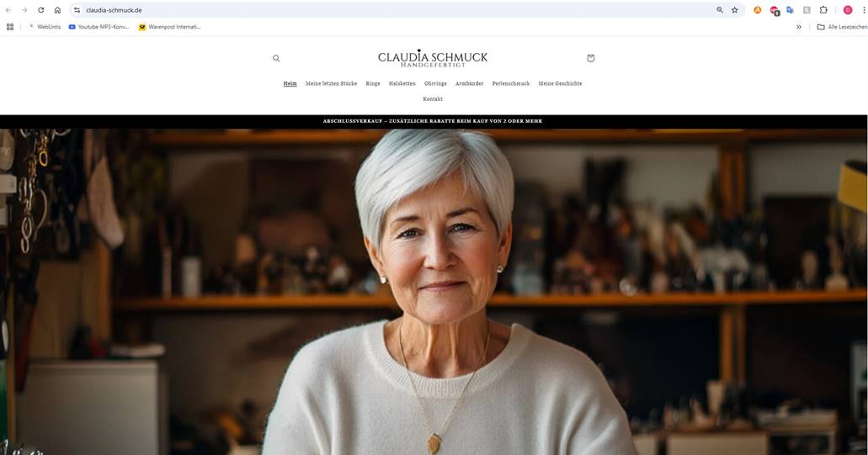Go to browser home icon
This screenshot has height=455, width=868.
click(57, 10)
